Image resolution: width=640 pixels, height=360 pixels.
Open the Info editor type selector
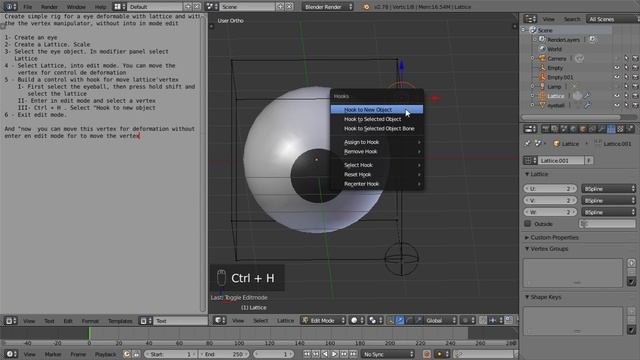point(10,7)
